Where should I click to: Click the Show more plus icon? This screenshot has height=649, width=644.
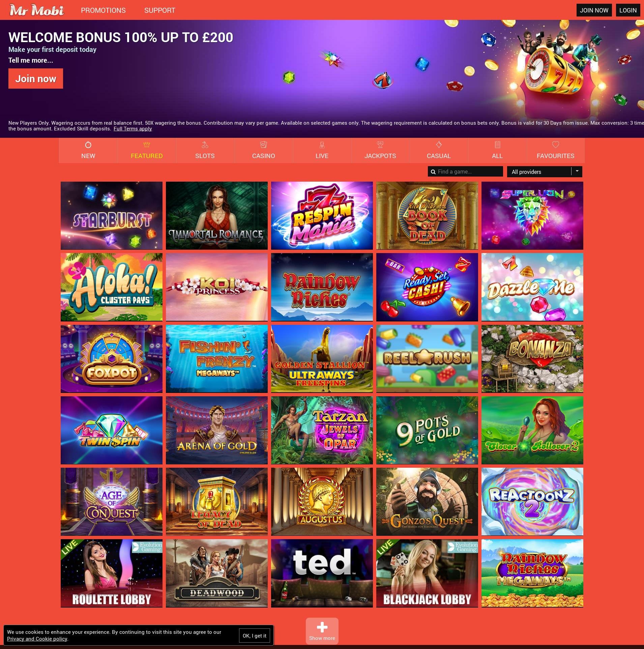322,627
